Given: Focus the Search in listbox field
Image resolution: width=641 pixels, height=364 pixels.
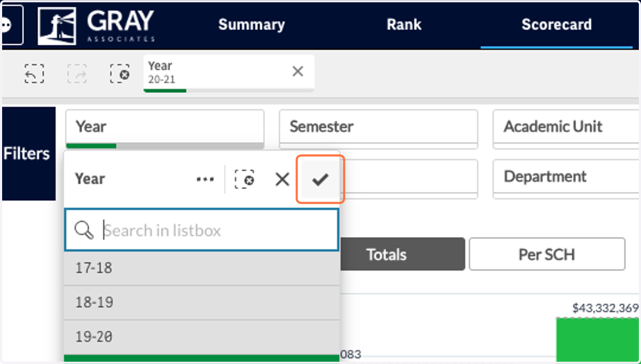Looking at the screenshot, I should pos(201,230).
